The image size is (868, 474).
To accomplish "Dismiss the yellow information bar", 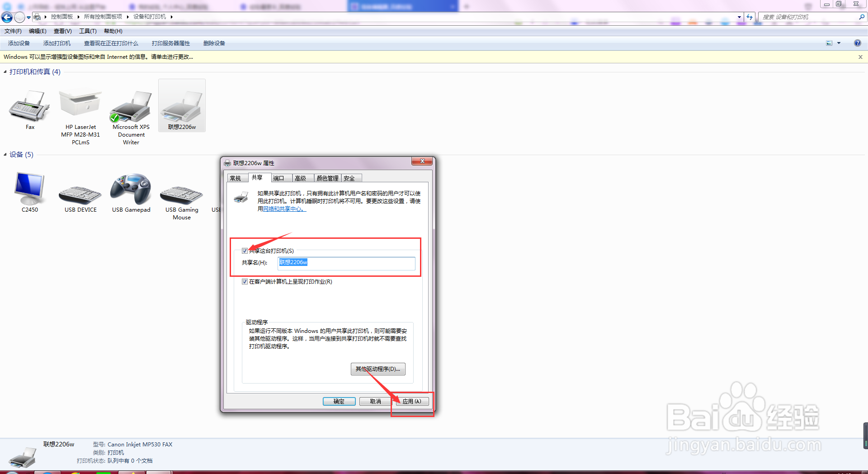I will click(x=860, y=57).
